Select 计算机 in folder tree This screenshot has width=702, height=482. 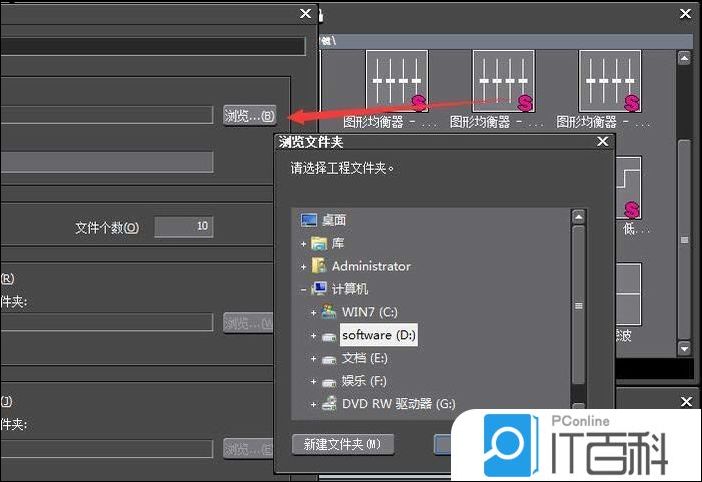(350, 289)
